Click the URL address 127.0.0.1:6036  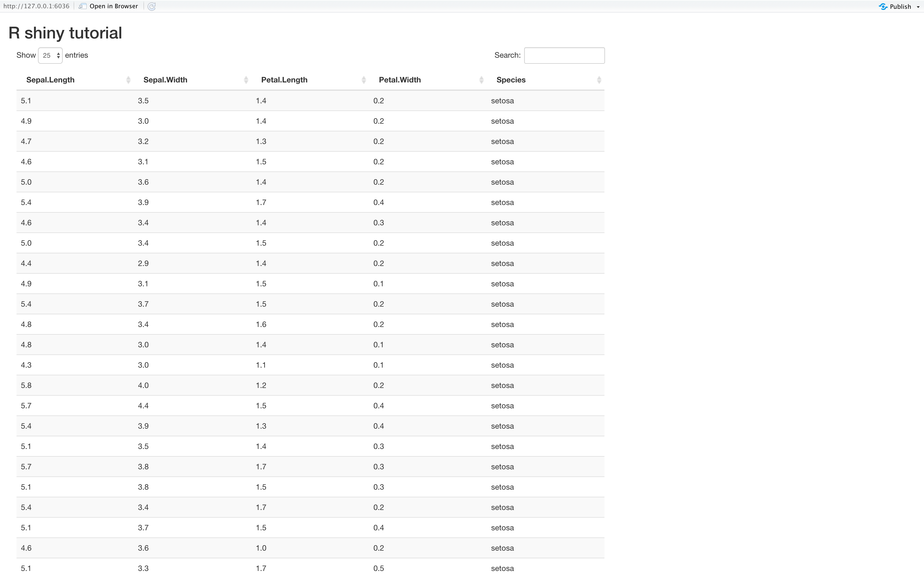point(36,7)
